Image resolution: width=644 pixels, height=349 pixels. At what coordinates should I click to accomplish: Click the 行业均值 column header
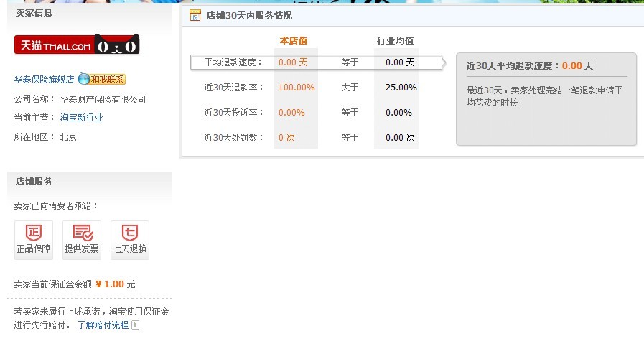click(395, 41)
